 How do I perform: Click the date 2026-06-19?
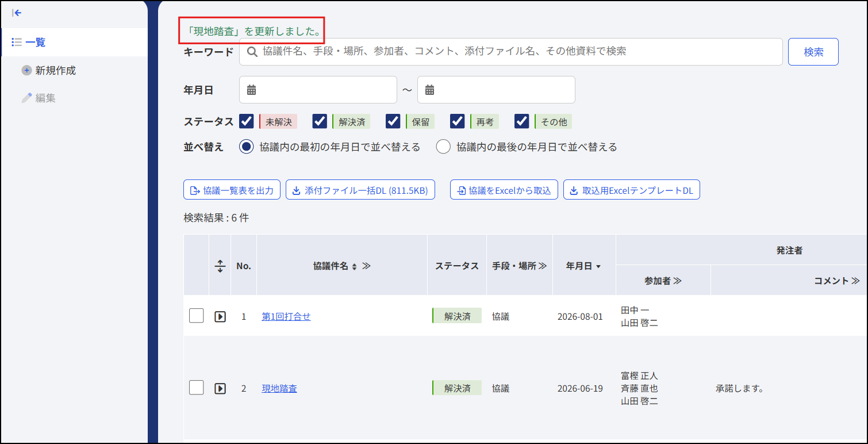(x=580, y=388)
